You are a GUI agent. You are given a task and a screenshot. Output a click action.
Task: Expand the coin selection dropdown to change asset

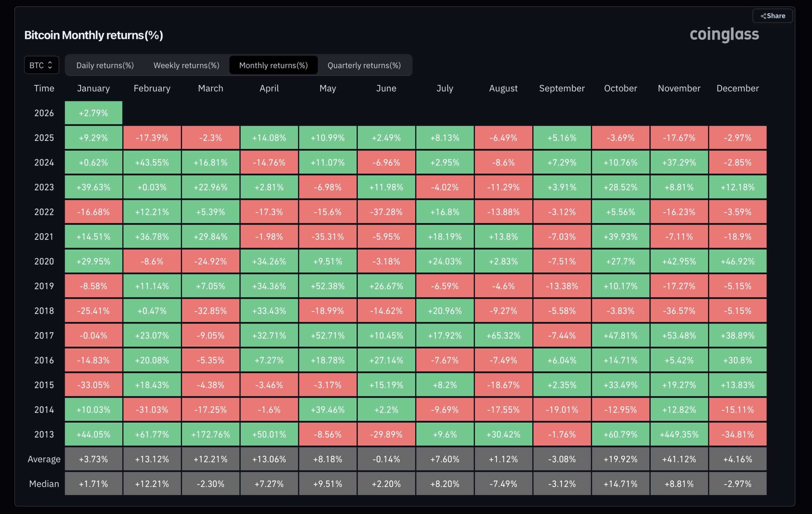click(x=41, y=65)
